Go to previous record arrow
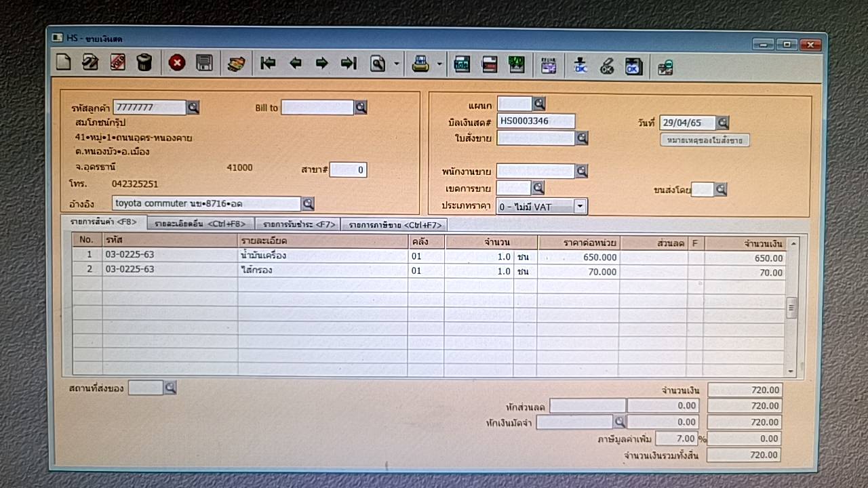Screen dimensions: 868x488 click(x=295, y=64)
